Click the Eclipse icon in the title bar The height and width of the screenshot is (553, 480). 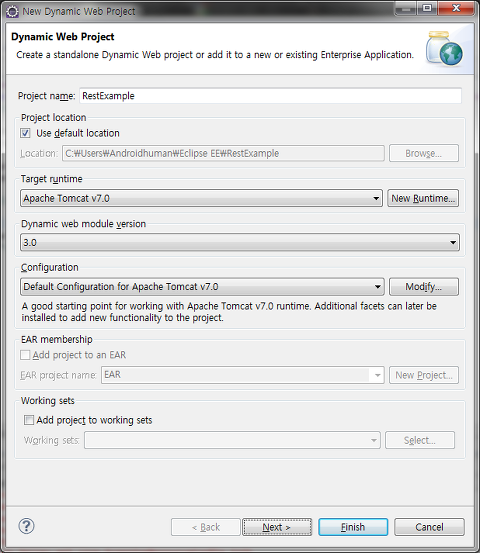(x=12, y=11)
